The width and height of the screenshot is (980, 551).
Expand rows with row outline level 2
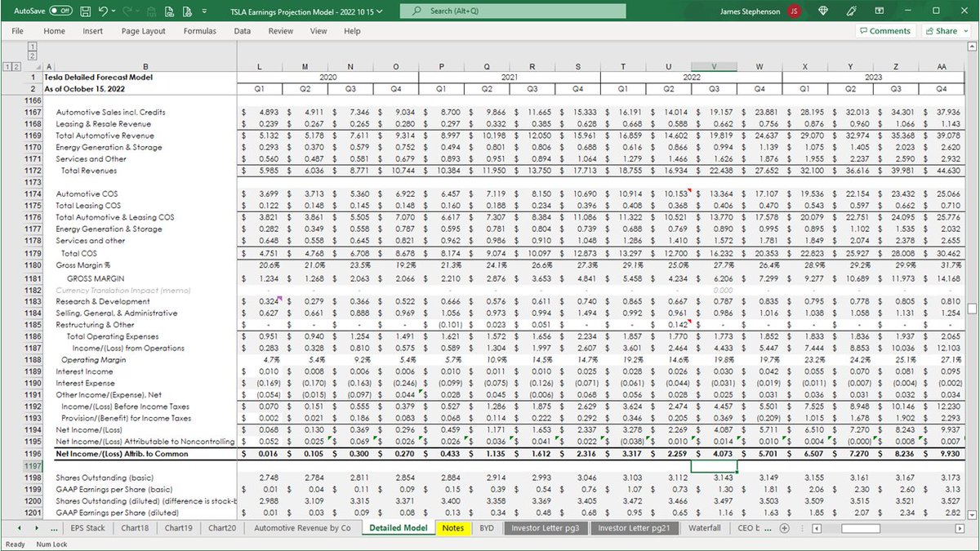(16, 66)
